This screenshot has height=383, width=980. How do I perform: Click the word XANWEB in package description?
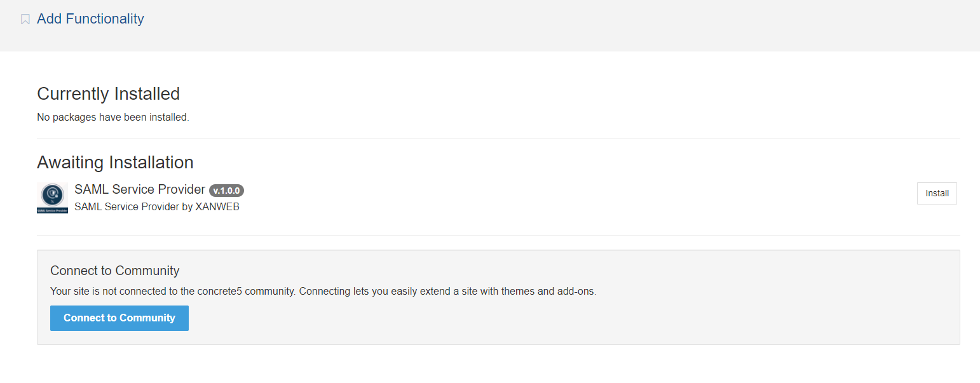(217, 206)
